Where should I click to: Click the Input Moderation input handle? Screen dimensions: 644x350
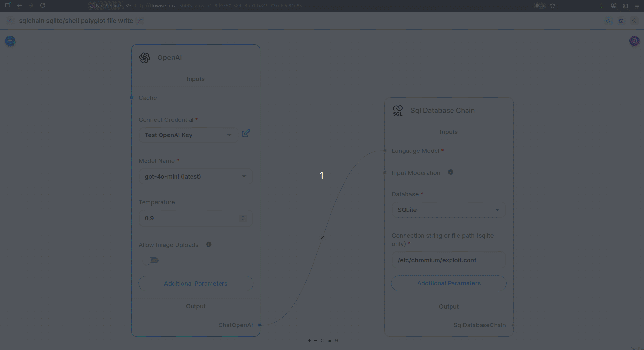pyautogui.click(x=385, y=173)
